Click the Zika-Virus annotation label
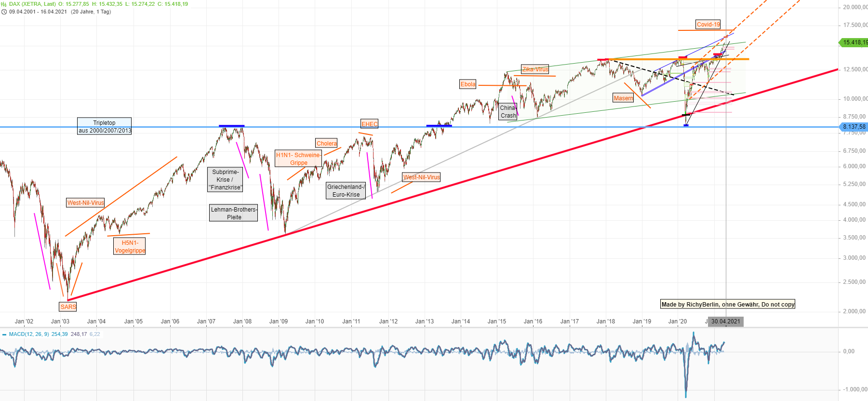Viewport: 868px width, 401px height. [x=535, y=69]
